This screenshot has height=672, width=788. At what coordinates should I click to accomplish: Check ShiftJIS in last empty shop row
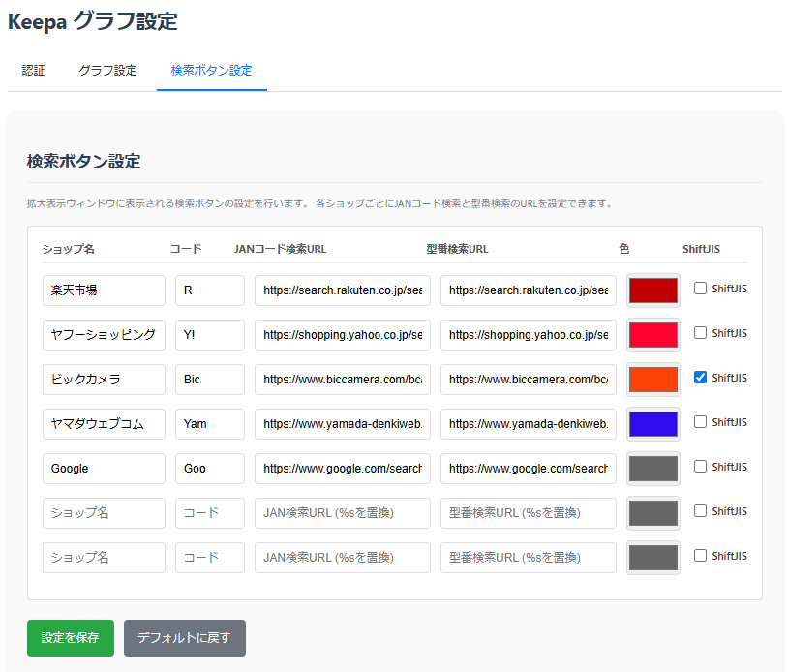point(700,556)
